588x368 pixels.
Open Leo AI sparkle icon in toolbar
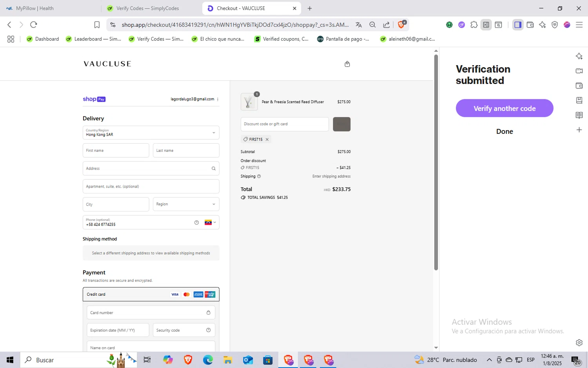click(x=543, y=25)
